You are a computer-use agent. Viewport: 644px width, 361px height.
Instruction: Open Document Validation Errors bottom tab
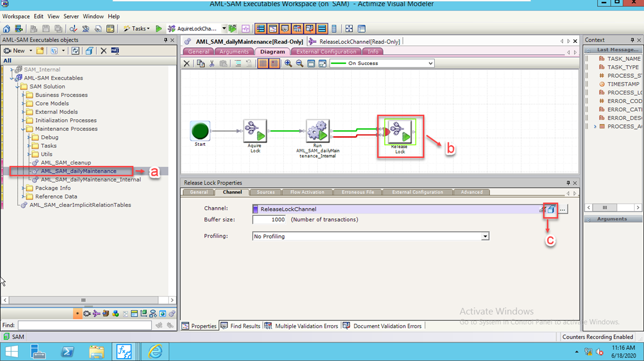click(x=382, y=326)
